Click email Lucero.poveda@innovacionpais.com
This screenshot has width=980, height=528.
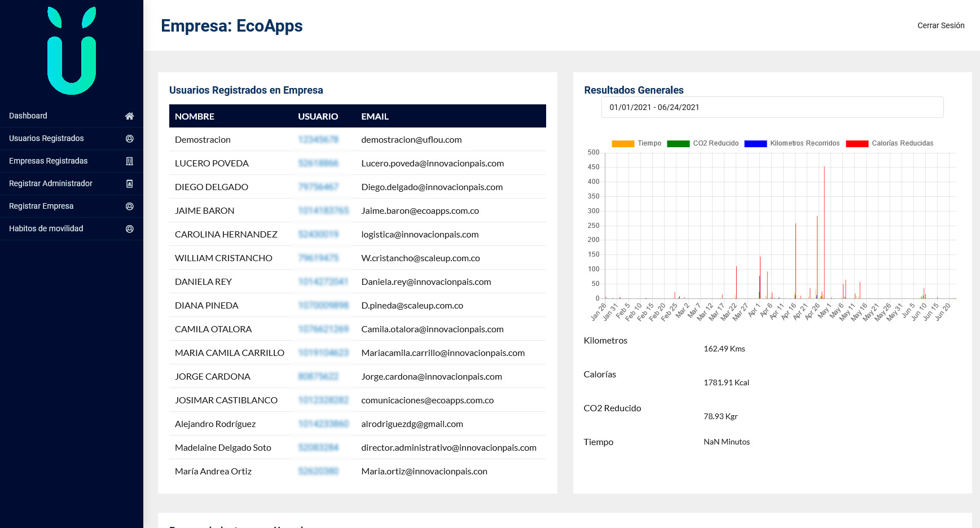tap(433, 163)
